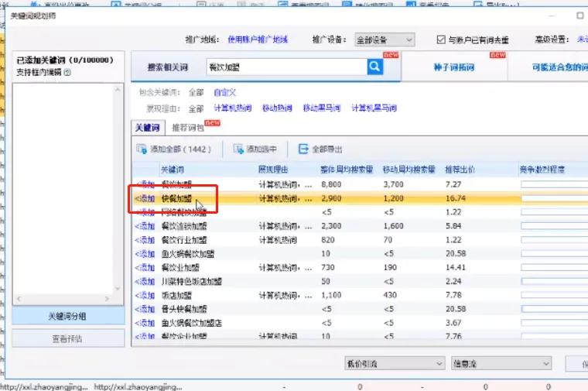The image size is (588, 391).
Task: Click 使用账户推广地域 link
Action: 258,39
